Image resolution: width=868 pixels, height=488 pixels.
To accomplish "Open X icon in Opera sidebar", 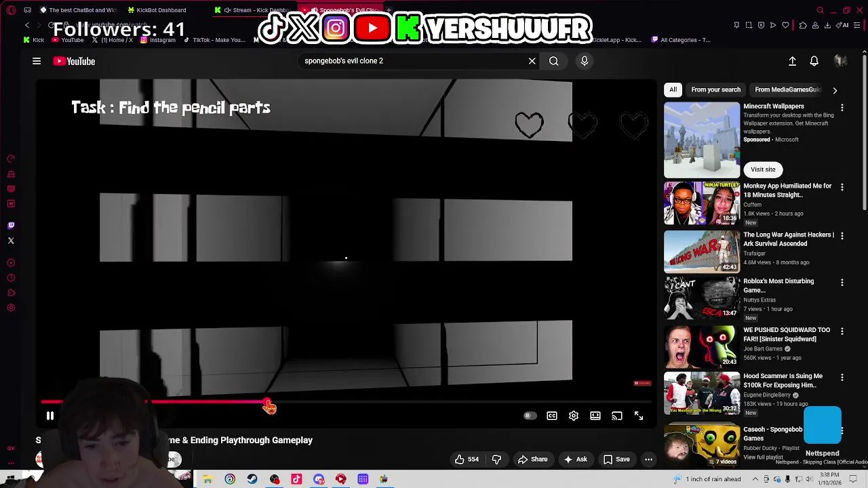I will point(11,241).
